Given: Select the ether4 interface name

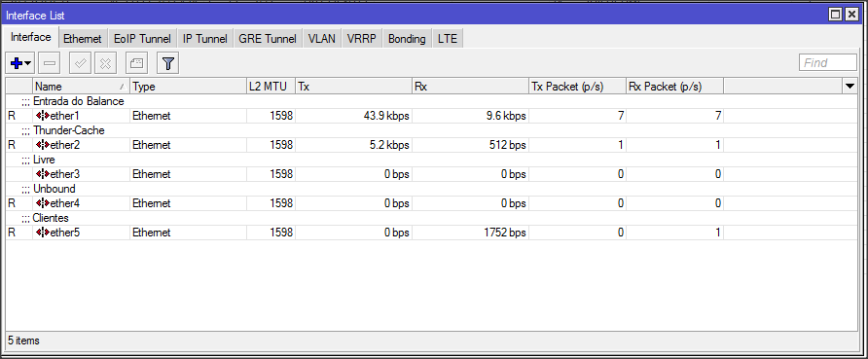Looking at the screenshot, I should pos(65,203).
